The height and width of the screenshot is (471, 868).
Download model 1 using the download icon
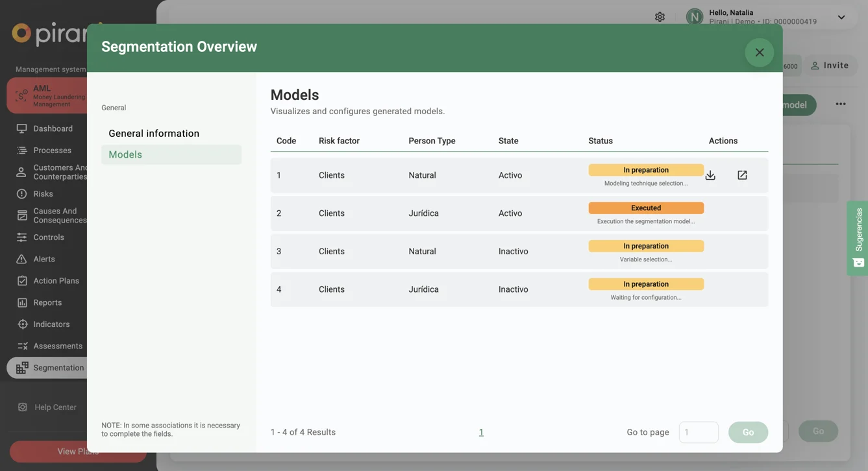pos(710,175)
